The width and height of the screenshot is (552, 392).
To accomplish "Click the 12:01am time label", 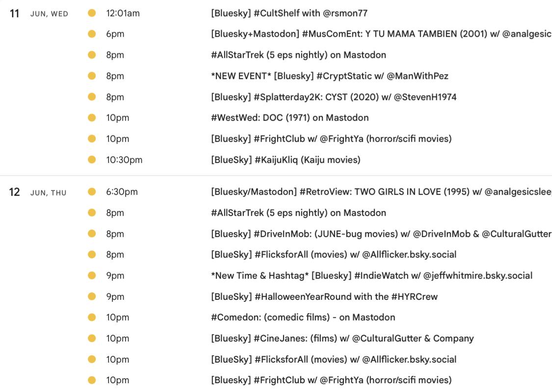I will [123, 13].
